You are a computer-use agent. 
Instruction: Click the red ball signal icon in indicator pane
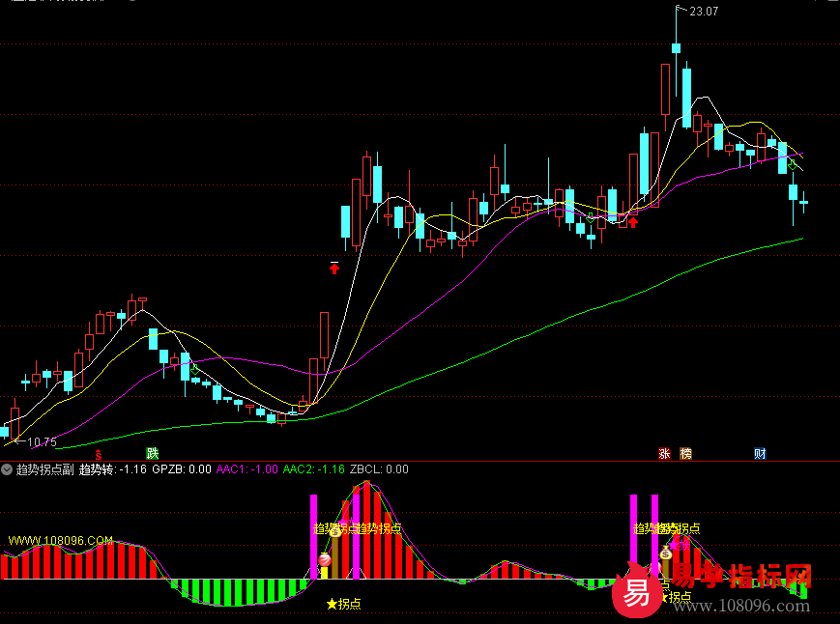325,561
